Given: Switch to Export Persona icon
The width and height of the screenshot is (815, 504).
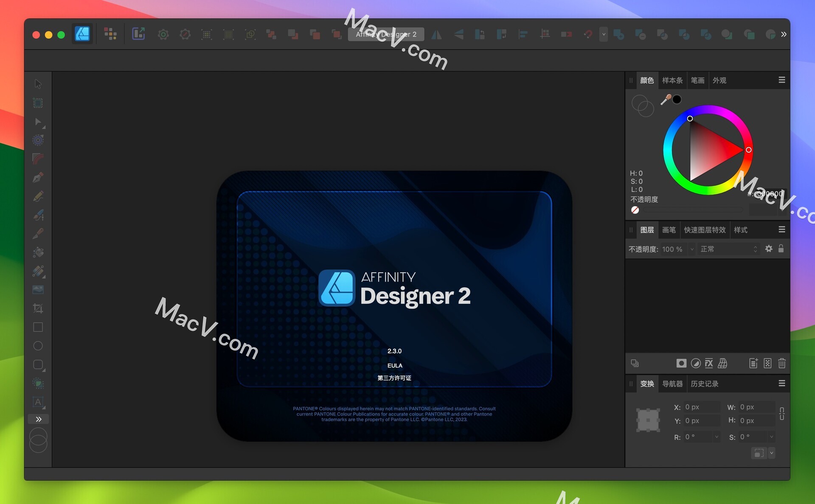Looking at the screenshot, I should 138,34.
